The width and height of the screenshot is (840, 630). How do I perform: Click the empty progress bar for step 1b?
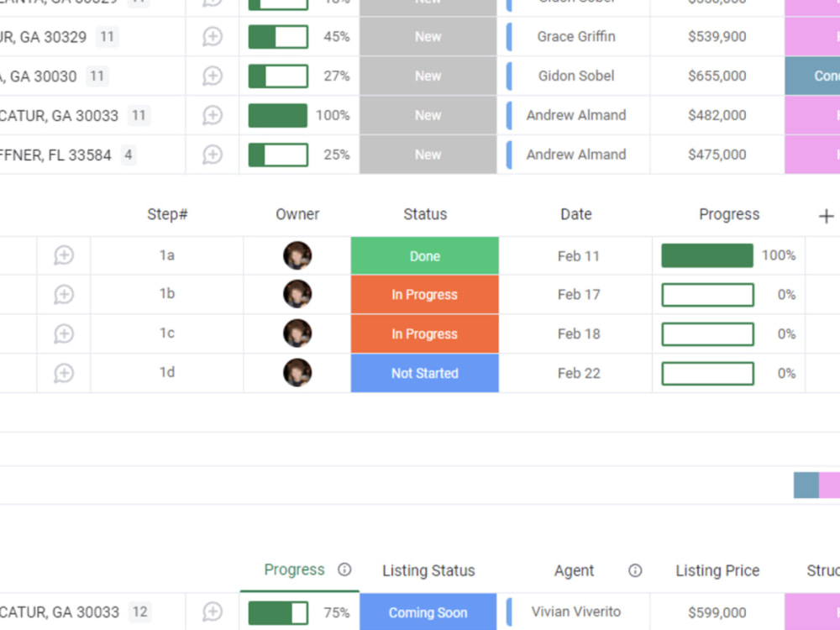(x=707, y=295)
